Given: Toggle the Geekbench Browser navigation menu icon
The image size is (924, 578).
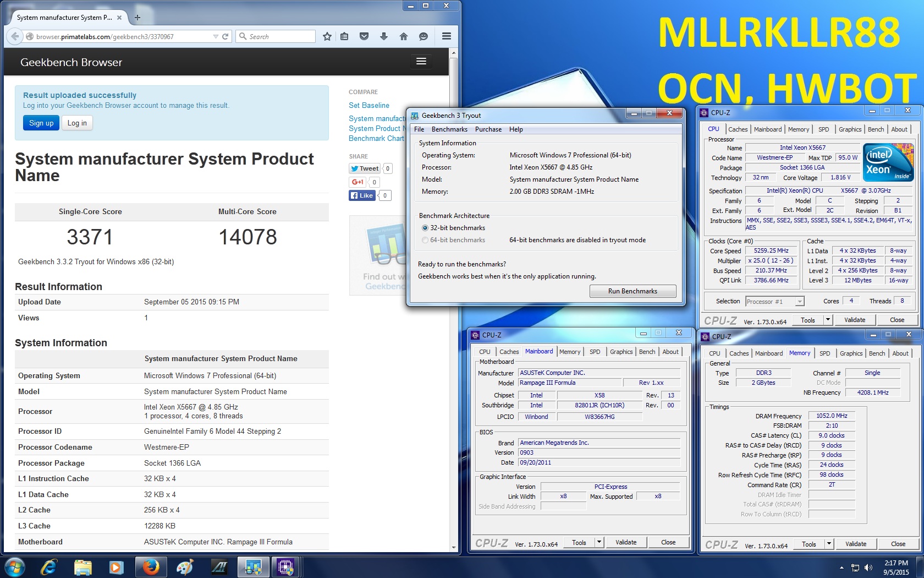Looking at the screenshot, I should click(x=421, y=61).
